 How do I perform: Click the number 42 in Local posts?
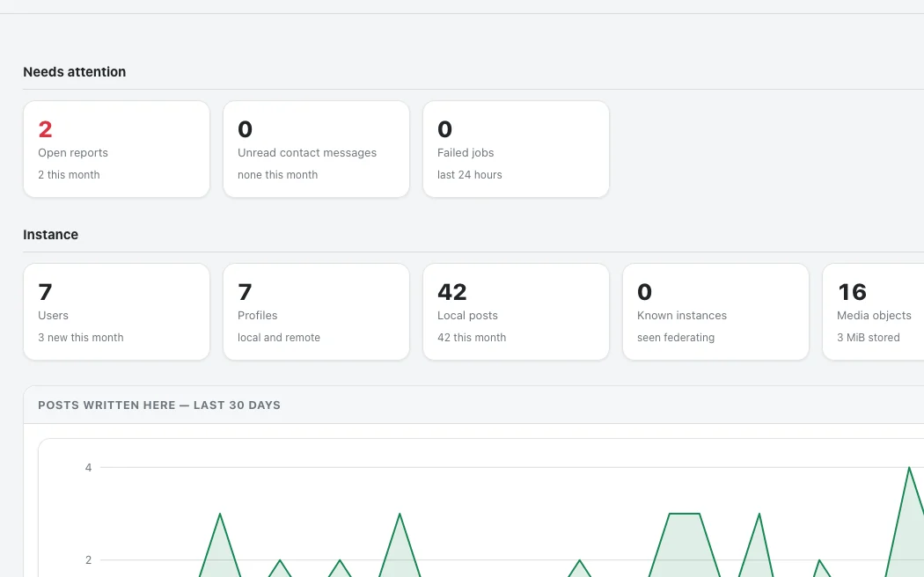pyautogui.click(x=452, y=292)
